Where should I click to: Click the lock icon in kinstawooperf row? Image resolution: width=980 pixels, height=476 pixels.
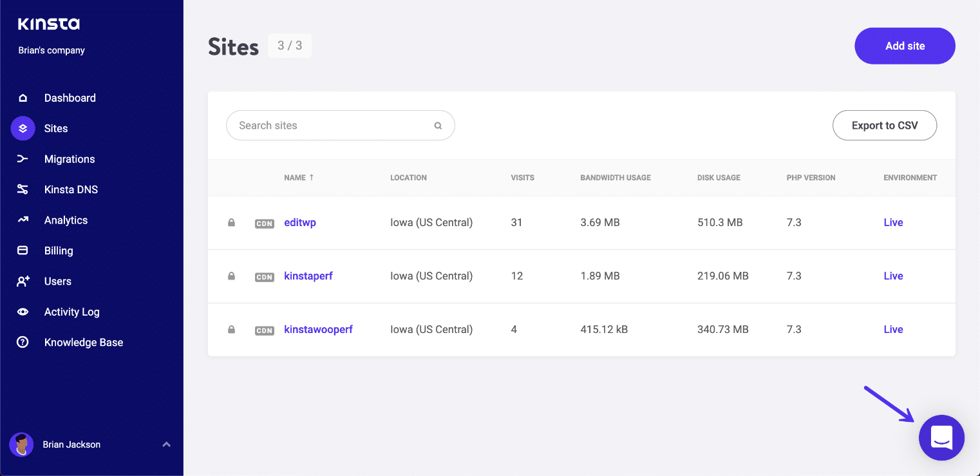tap(231, 330)
